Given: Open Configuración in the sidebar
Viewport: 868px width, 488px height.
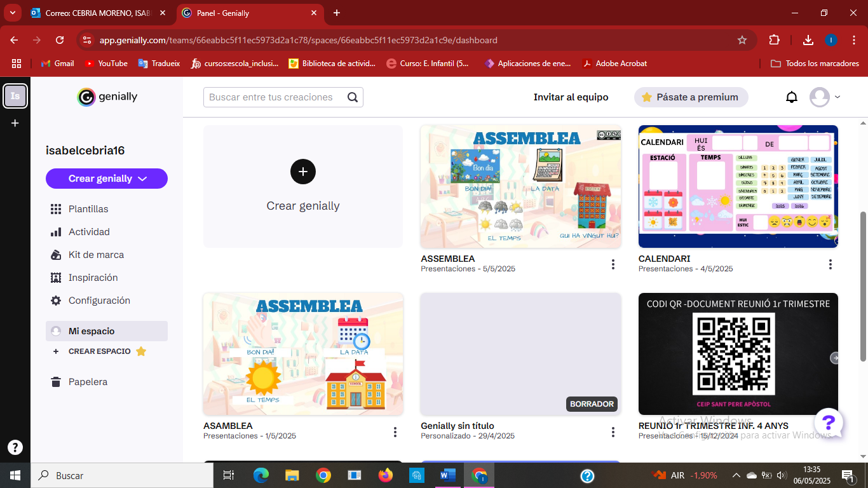Looking at the screenshot, I should pyautogui.click(x=99, y=301).
